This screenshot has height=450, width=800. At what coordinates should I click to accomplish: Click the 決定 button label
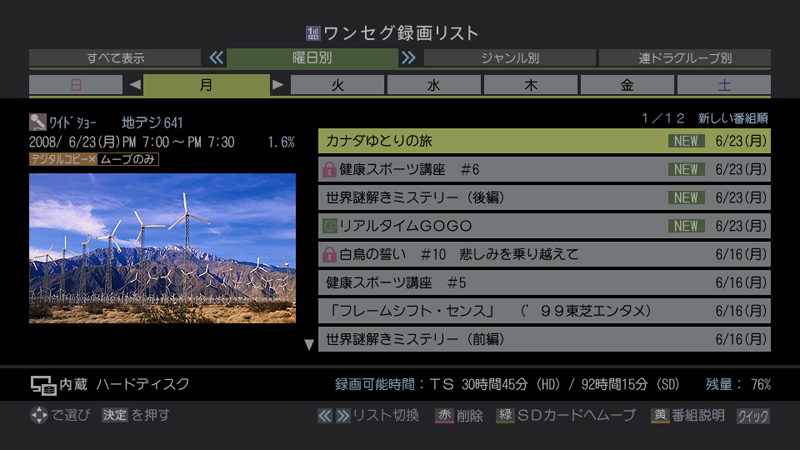(x=114, y=415)
